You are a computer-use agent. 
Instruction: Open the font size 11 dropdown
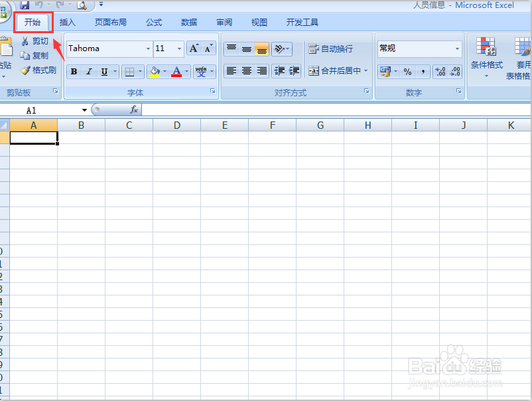click(179, 48)
